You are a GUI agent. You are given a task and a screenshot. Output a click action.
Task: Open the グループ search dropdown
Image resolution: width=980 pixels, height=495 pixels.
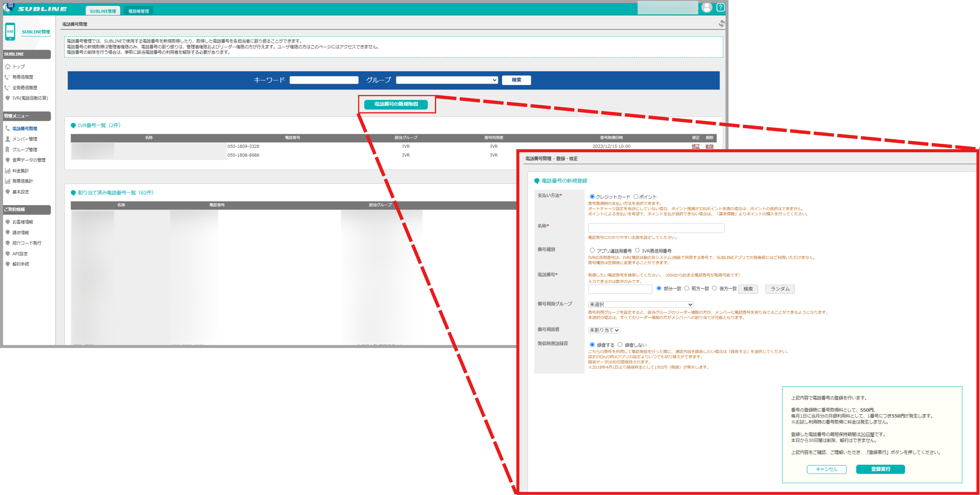[x=447, y=80]
